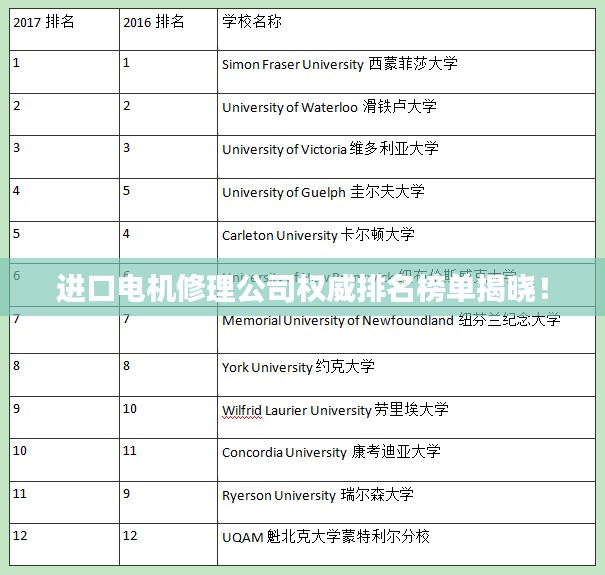Click the 2017 rank "9" in Wilfrid Laurier row

coord(17,408)
